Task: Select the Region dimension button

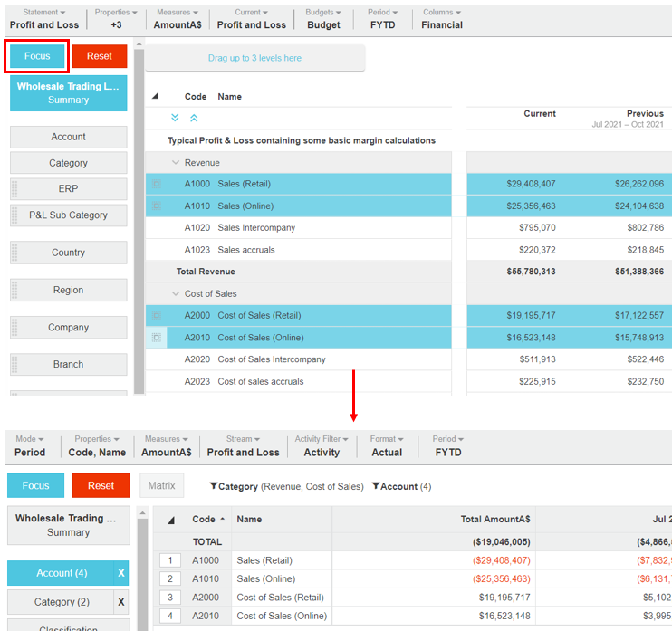Action: [x=69, y=291]
